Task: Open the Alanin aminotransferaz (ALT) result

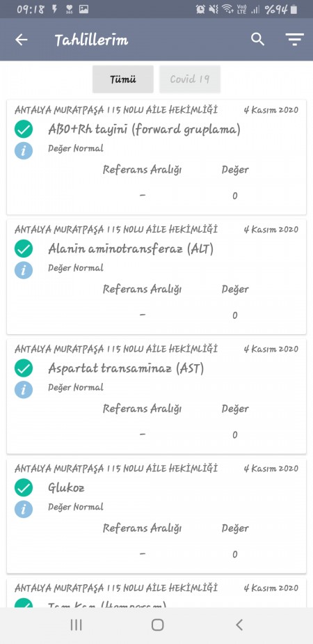Action: [x=156, y=277]
